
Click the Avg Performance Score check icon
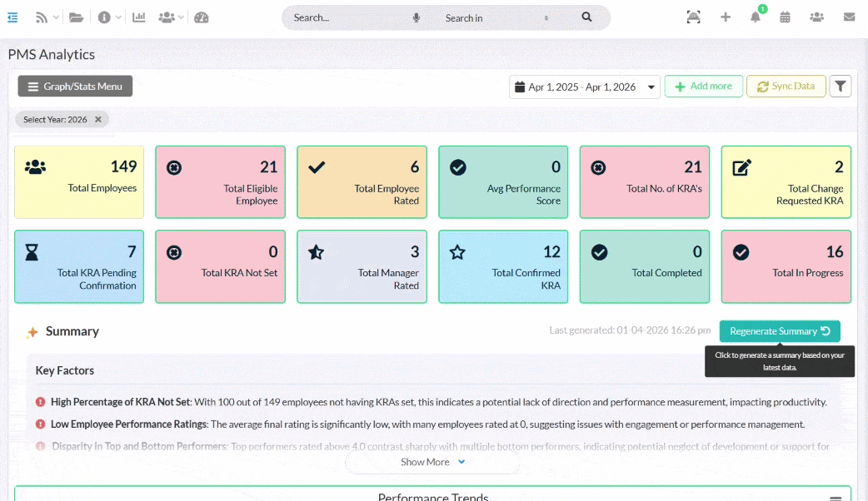click(458, 167)
